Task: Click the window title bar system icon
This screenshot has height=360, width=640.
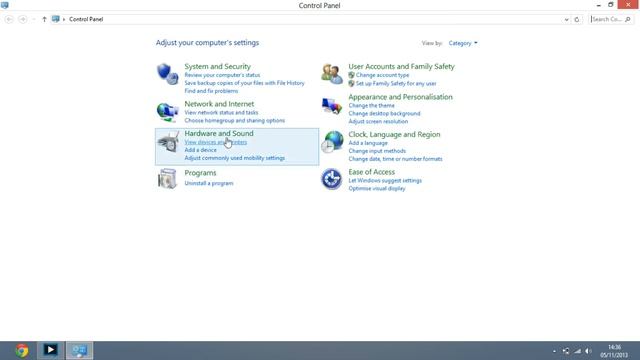Action: point(5,5)
